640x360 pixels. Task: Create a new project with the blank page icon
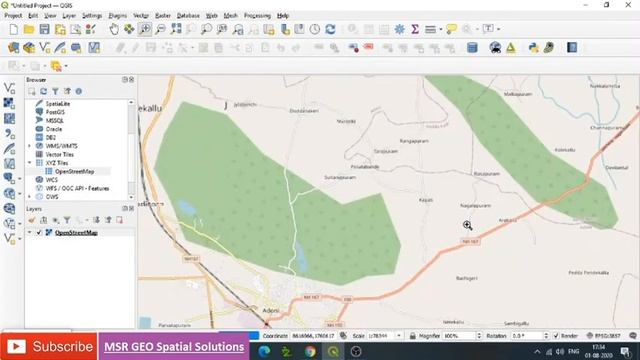[x=13, y=29]
